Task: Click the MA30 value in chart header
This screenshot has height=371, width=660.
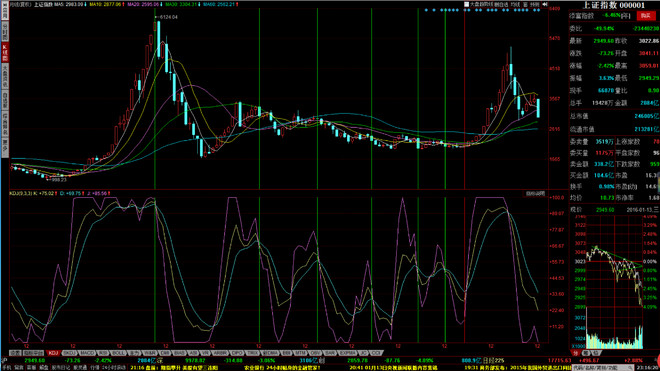Action: [x=182, y=4]
